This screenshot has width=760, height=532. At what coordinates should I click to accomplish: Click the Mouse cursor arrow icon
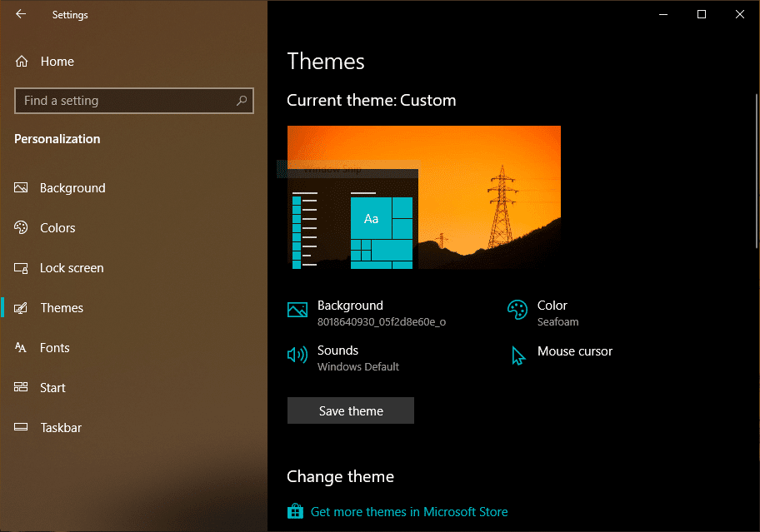(518, 356)
